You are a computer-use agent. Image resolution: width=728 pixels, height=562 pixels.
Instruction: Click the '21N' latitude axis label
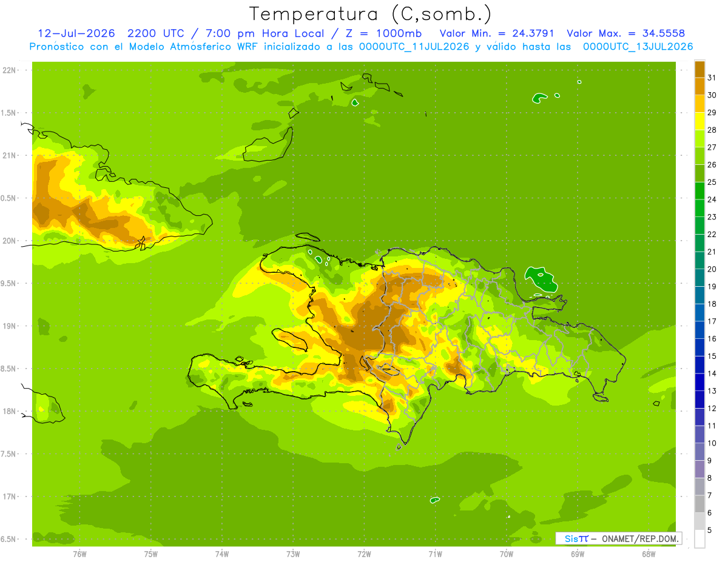click(x=10, y=155)
